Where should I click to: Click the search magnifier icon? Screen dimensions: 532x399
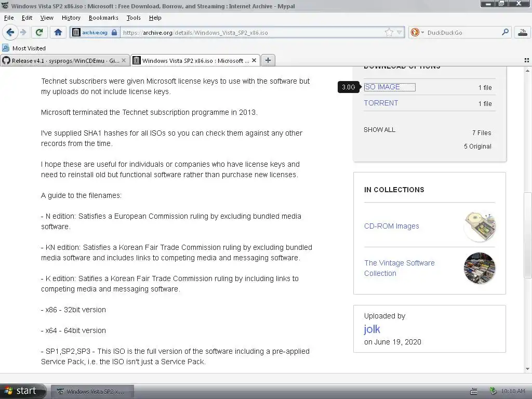click(x=505, y=32)
